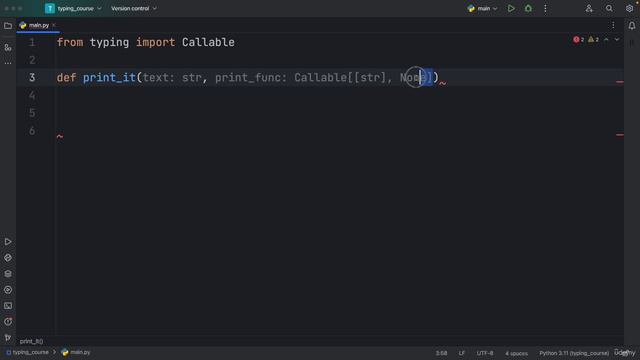
Task: Click the 'def' keyword on line 3
Action: click(x=66, y=78)
